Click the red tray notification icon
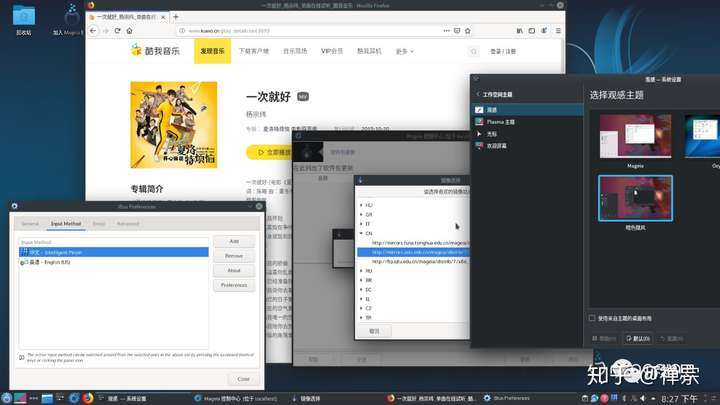720x405 pixels. coord(604,399)
